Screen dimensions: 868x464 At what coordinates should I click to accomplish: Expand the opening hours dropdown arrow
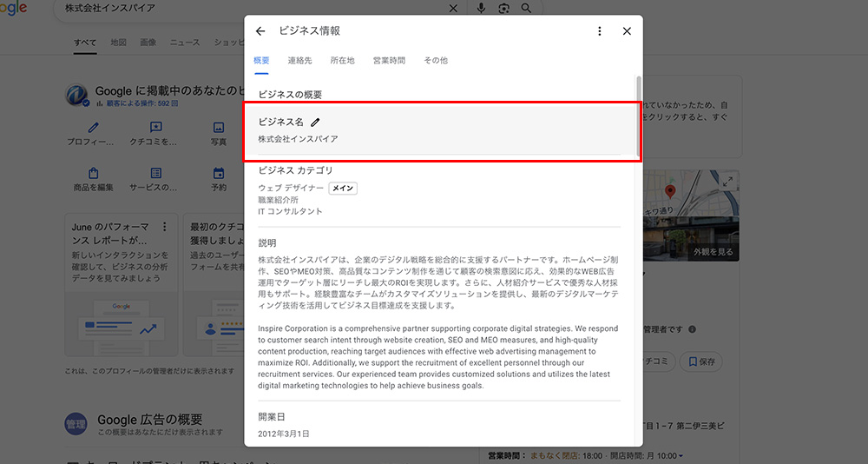pyautogui.click(x=681, y=456)
